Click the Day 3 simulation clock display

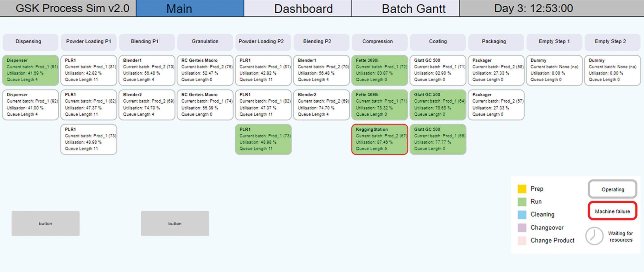coord(533,8)
